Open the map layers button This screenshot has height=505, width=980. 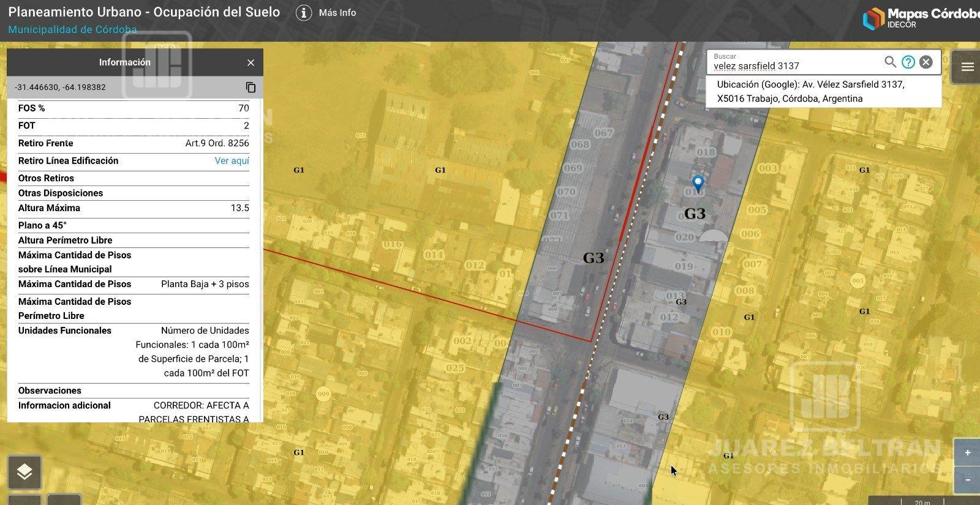(x=24, y=472)
